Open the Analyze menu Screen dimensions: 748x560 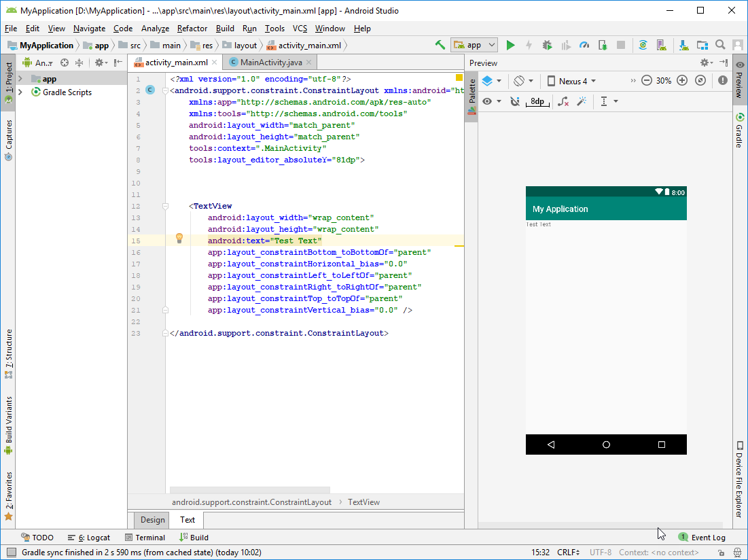pyautogui.click(x=155, y=29)
